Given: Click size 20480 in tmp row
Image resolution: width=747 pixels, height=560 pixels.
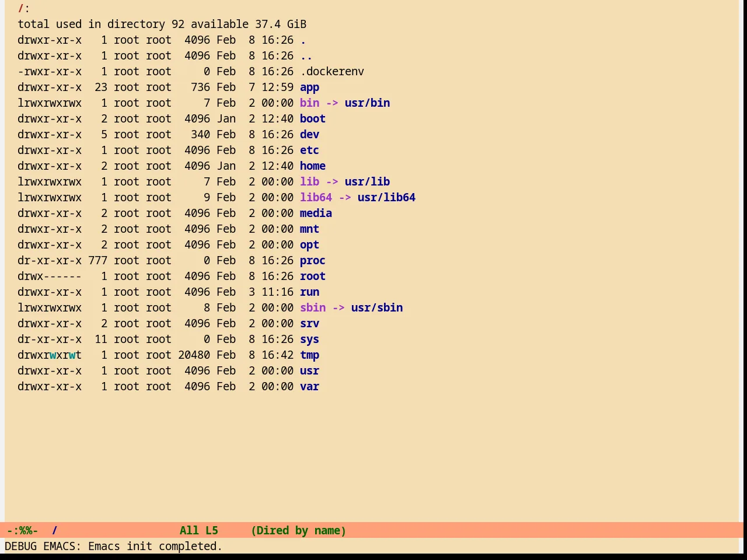Looking at the screenshot, I should tap(194, 355).
